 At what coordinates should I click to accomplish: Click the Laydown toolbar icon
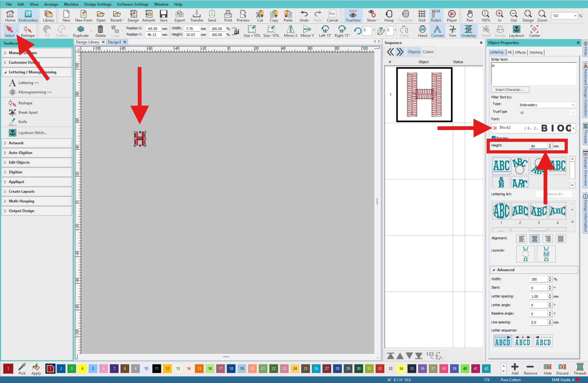click(x=516, y=31)
